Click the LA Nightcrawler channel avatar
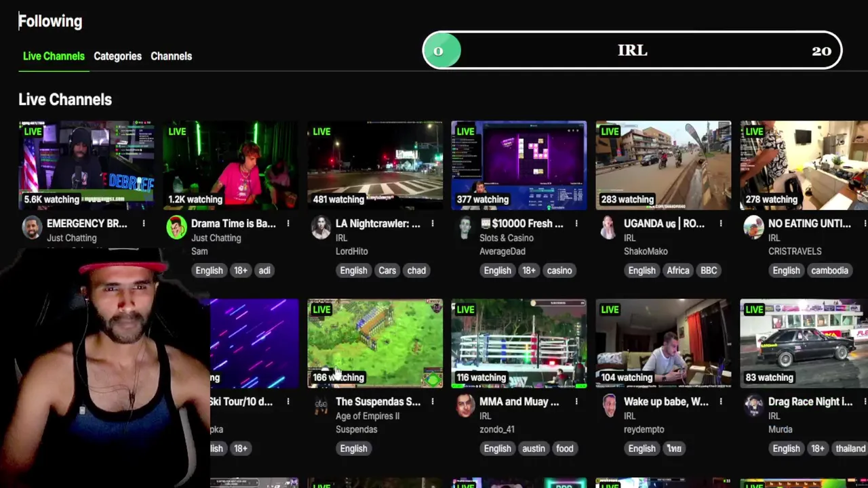The image size is (868, 488). [x=321, y=228]
